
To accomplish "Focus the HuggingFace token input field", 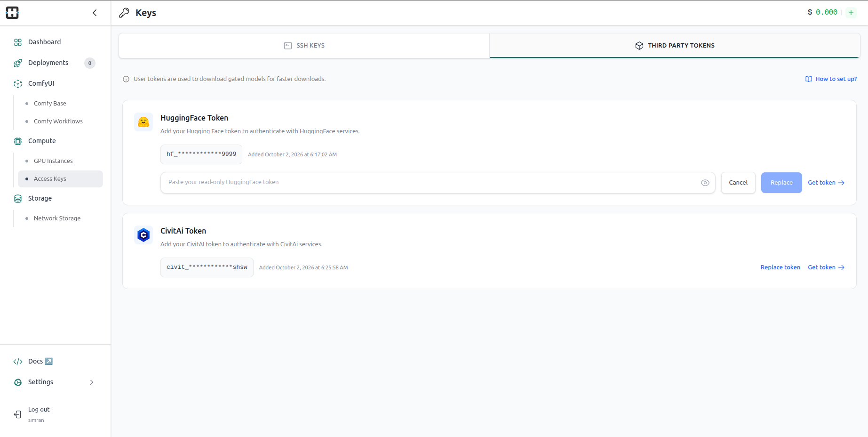I will click(x=438, y=183).
